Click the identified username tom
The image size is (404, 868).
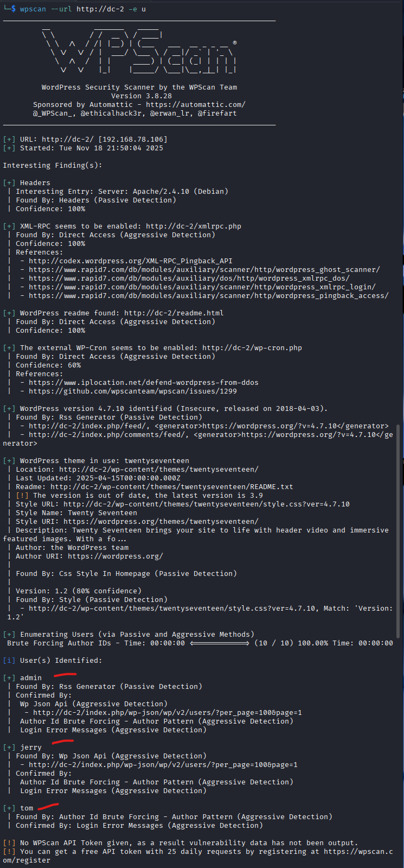(27, 808)
